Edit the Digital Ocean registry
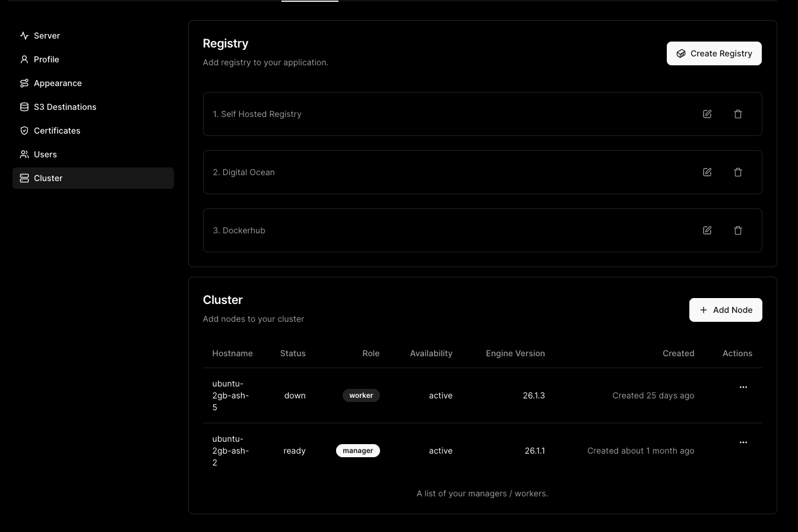This screenshot has height=532, width=798. click(x=707, y=172)
